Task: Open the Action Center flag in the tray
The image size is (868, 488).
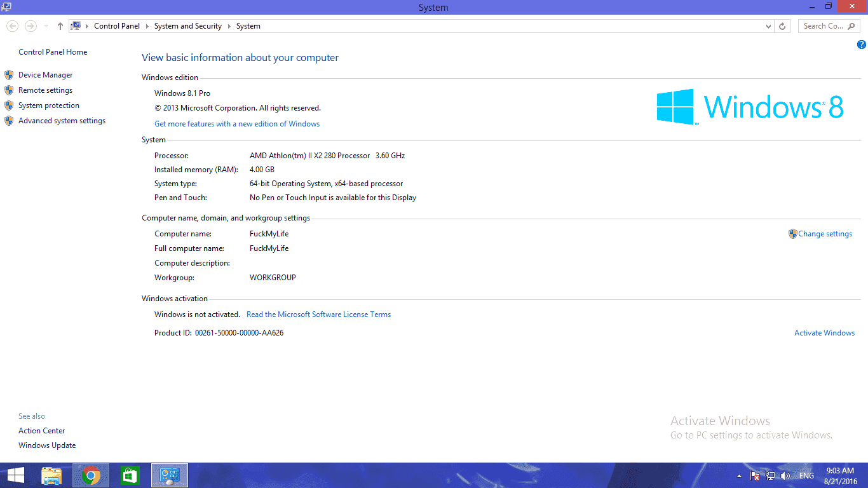Action: point(755,476)
